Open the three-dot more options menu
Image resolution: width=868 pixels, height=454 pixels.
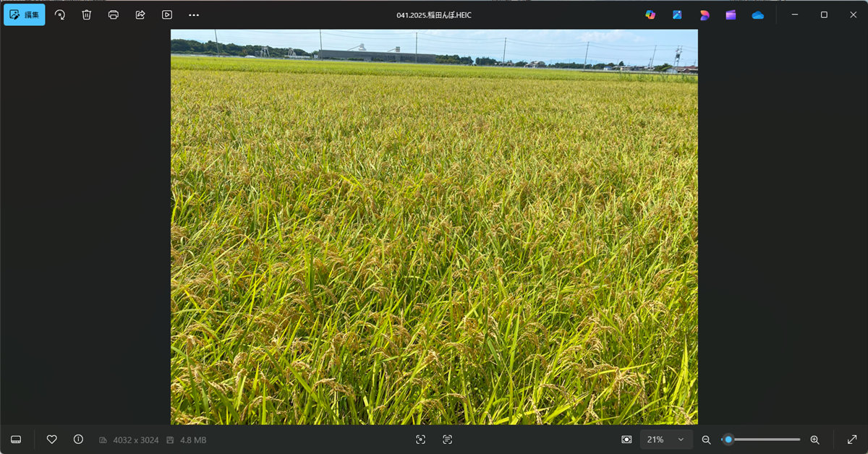[194, 14]
